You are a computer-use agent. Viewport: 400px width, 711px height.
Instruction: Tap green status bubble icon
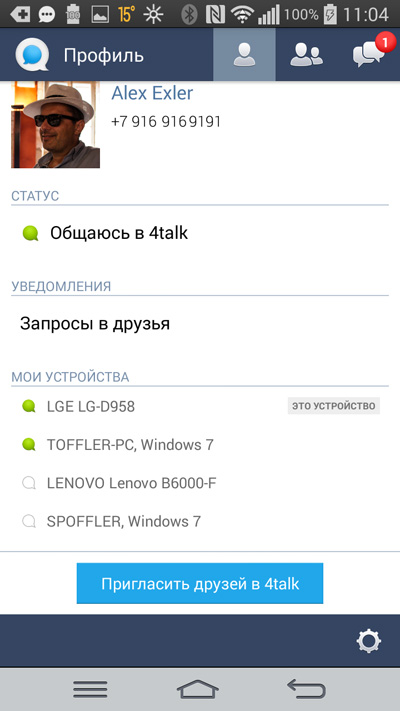point(30,234)
